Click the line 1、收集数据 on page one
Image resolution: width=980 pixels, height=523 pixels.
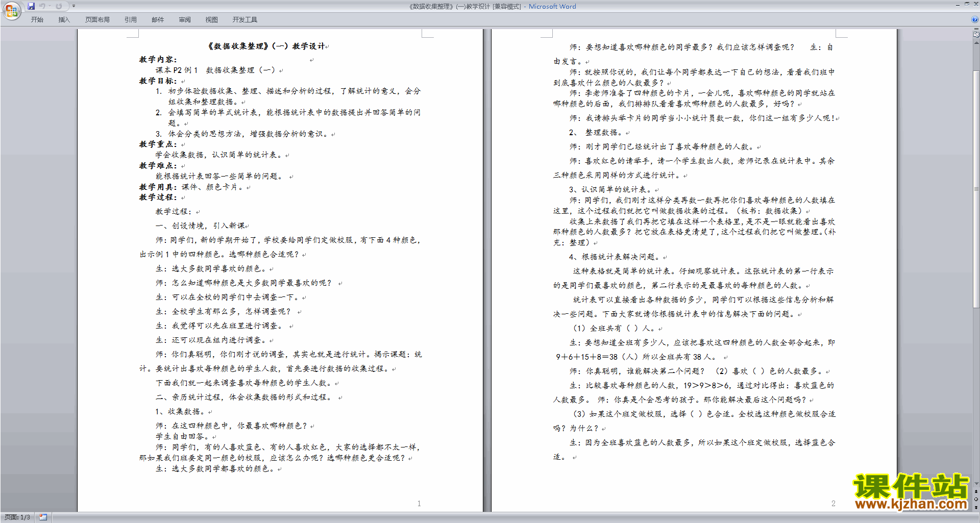coord(180,411)
